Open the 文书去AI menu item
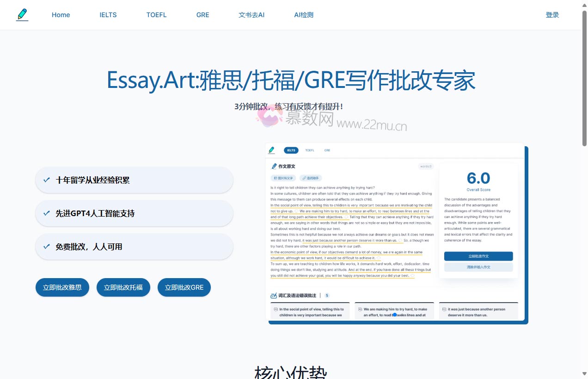 click(x=251, y=14)
